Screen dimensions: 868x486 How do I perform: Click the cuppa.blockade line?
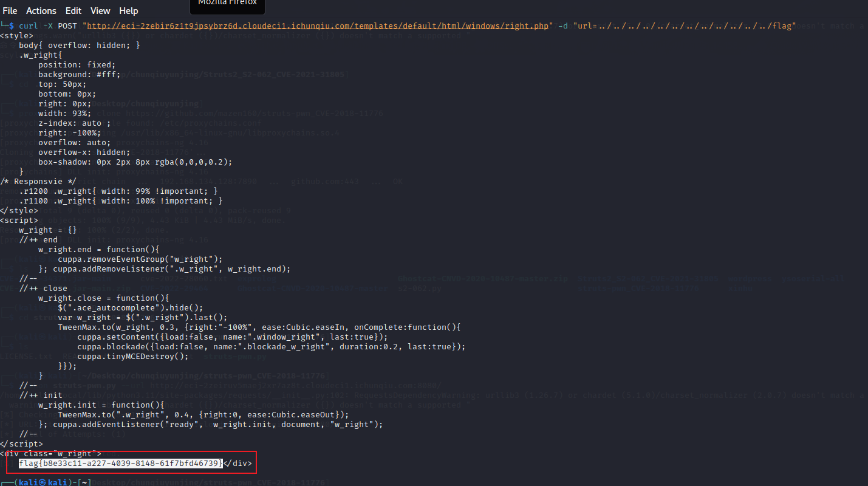coord(272,347)
